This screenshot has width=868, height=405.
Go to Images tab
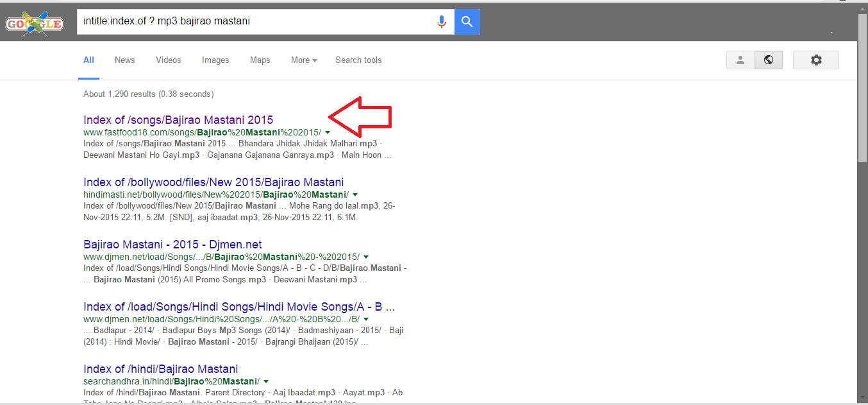(x=215, y=60)
